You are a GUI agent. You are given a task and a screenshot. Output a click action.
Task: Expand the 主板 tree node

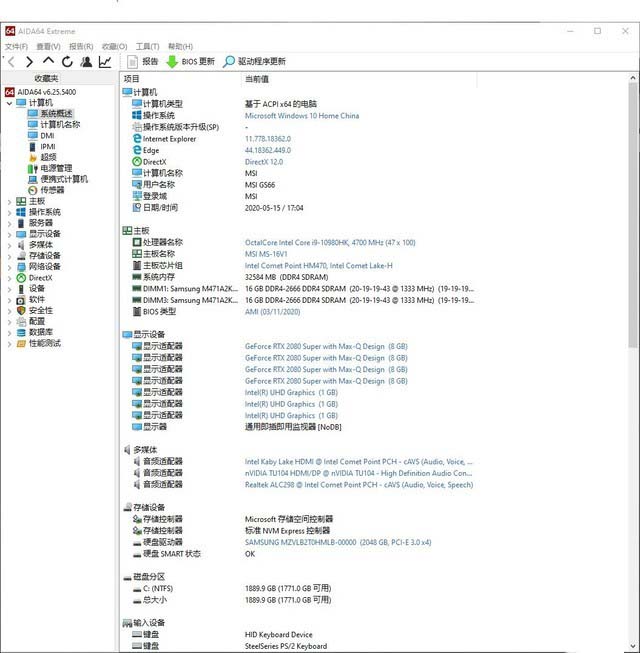pos(9,202)
